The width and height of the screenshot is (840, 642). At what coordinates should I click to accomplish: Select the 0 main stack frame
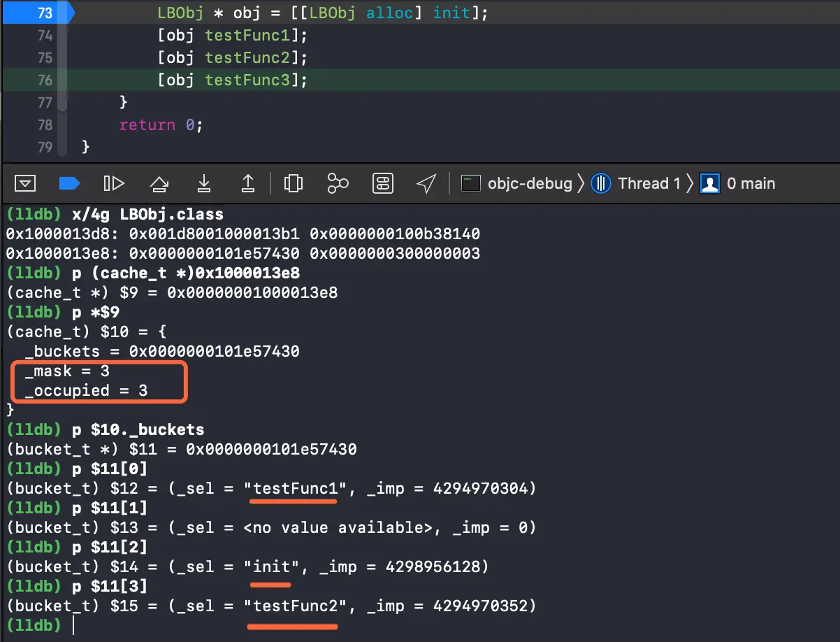[738, 184]
